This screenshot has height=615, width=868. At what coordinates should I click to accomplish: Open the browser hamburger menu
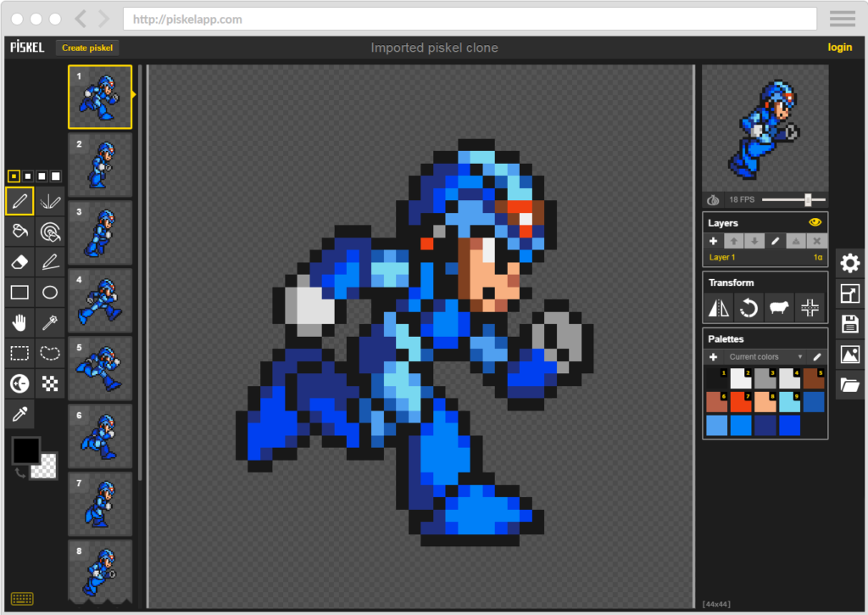[842, 18]
